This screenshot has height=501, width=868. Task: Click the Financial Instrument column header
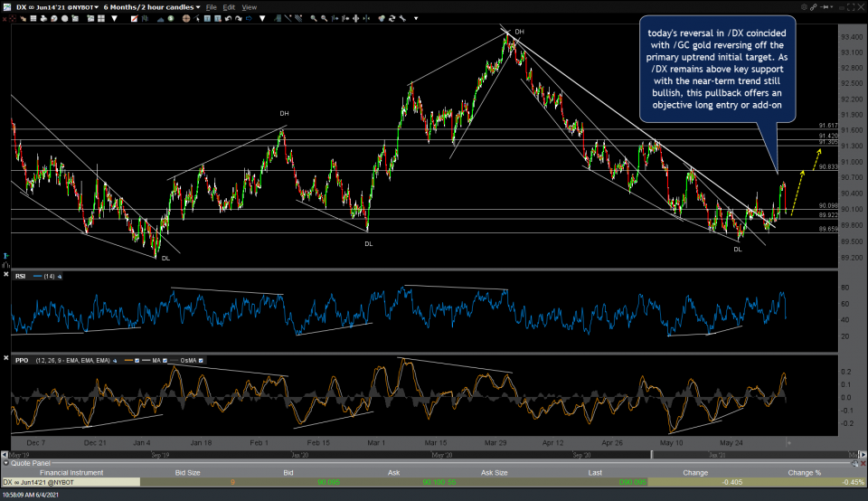71,472
